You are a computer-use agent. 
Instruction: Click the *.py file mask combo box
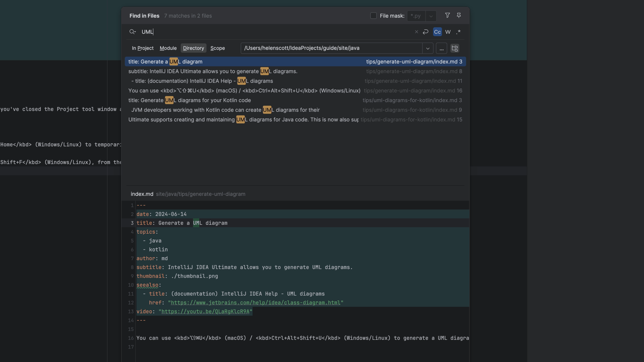[x=416, y=16]
